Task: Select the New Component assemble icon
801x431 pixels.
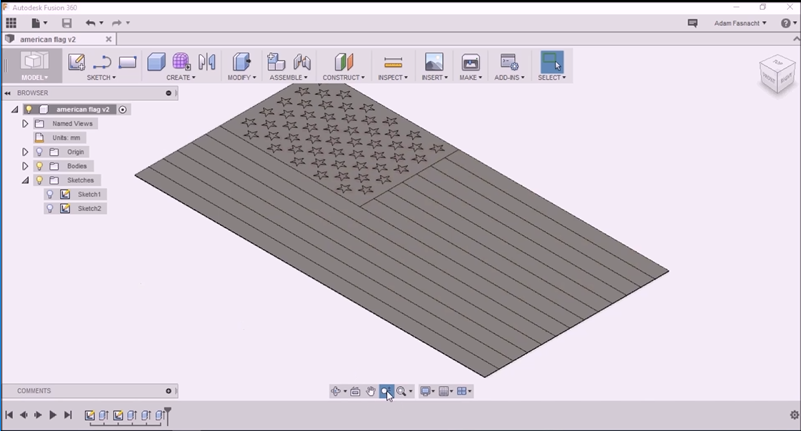Action: pyautogui.click(x=276, y=62)
